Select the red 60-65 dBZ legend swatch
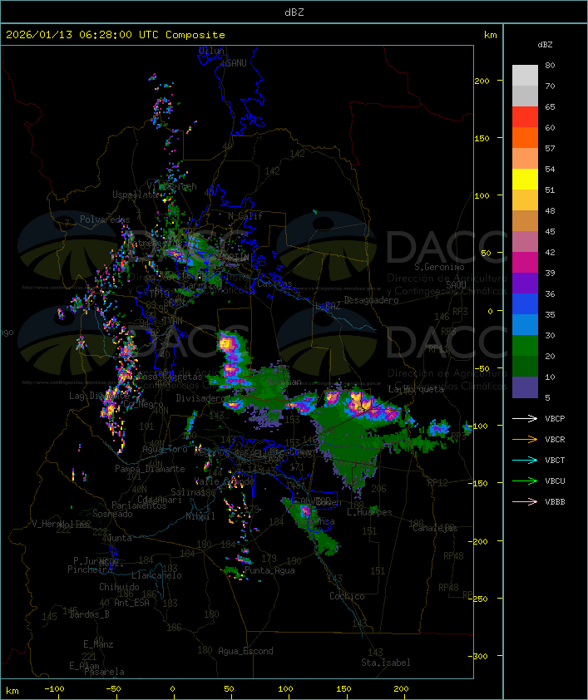Image resolution: width=588 pixels, height=700 pixels. 525,117
